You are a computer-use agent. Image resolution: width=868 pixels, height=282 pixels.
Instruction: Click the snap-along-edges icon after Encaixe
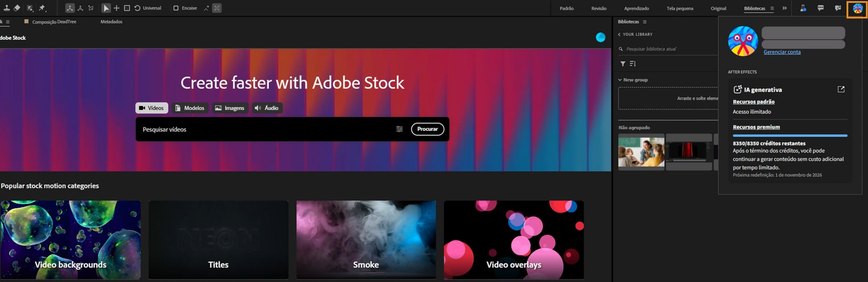click(x=207, y=8)
